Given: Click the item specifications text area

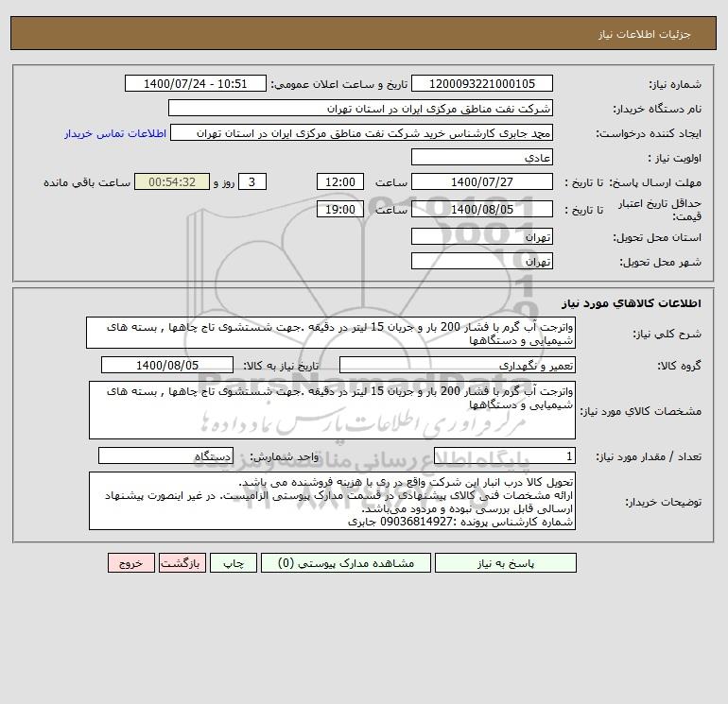Looking at the screenshot, I should point(332,410).
